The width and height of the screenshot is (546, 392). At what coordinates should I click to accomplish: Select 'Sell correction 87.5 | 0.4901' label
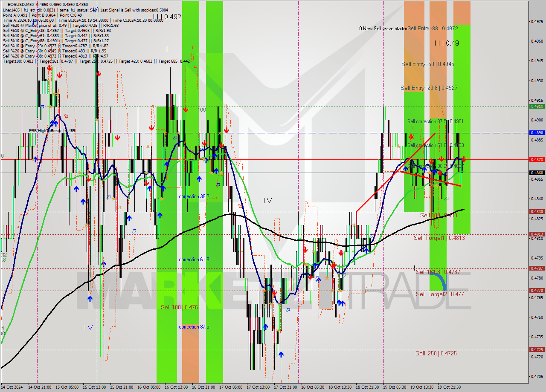pos(435,121)
